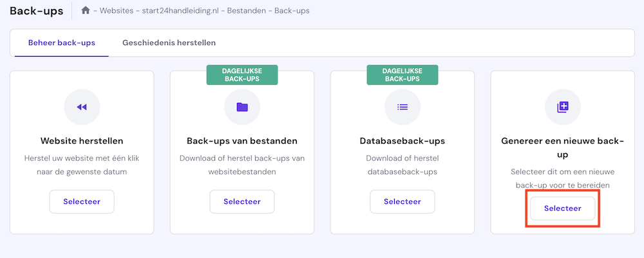Open the Geschiedenis herstellen tab

[169, 43]
